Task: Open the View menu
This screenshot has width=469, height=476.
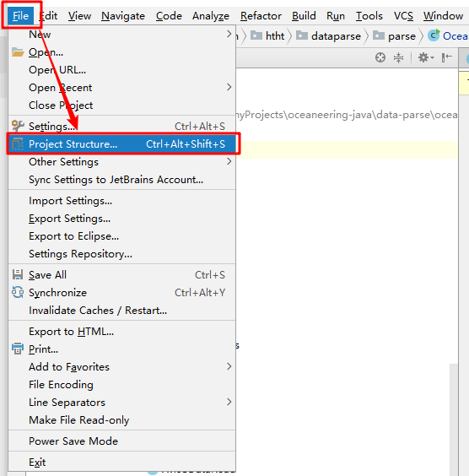Action: click(79, 16)
